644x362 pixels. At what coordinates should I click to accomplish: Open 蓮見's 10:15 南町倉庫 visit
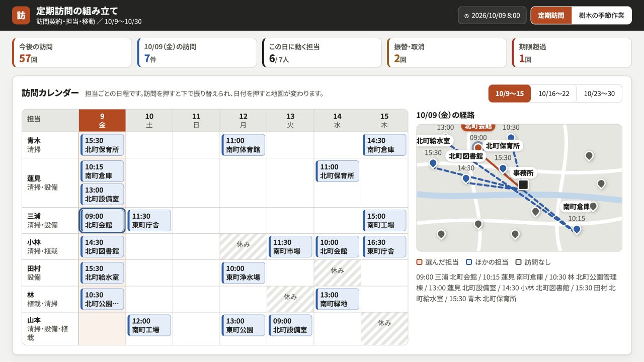point(102,171)
